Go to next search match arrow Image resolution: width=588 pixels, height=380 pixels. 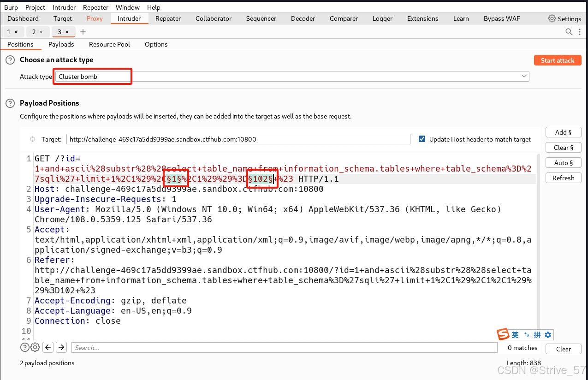coord(62,347)
